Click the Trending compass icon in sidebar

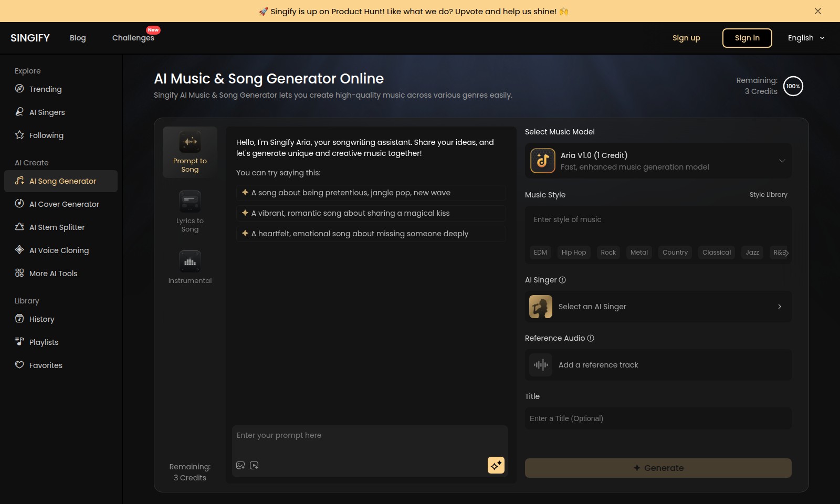19,89
